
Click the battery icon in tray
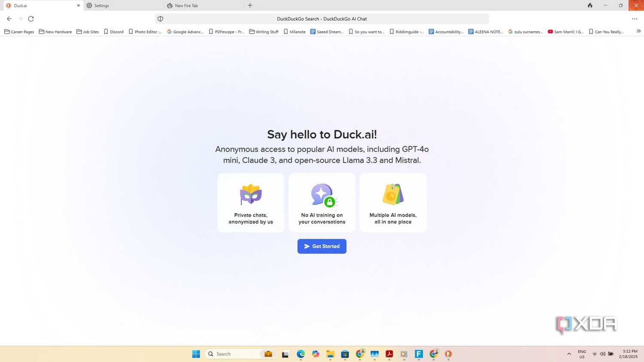coord(611,354)
